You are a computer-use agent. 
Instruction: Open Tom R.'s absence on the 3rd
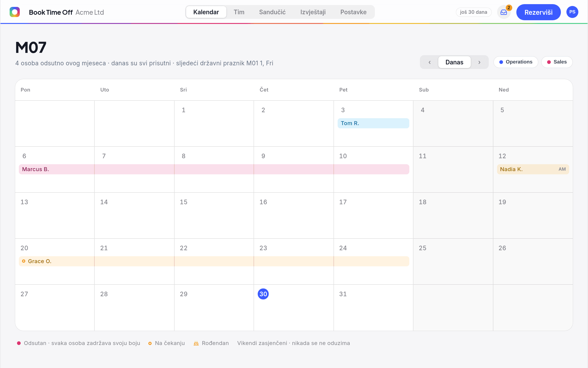(373, 123)
